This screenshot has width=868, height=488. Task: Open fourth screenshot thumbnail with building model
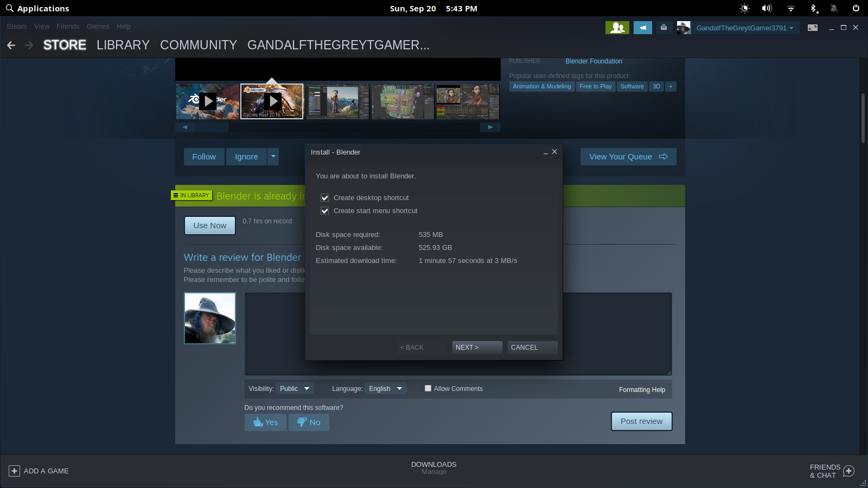pyautogui.click(x=403, y=101)
